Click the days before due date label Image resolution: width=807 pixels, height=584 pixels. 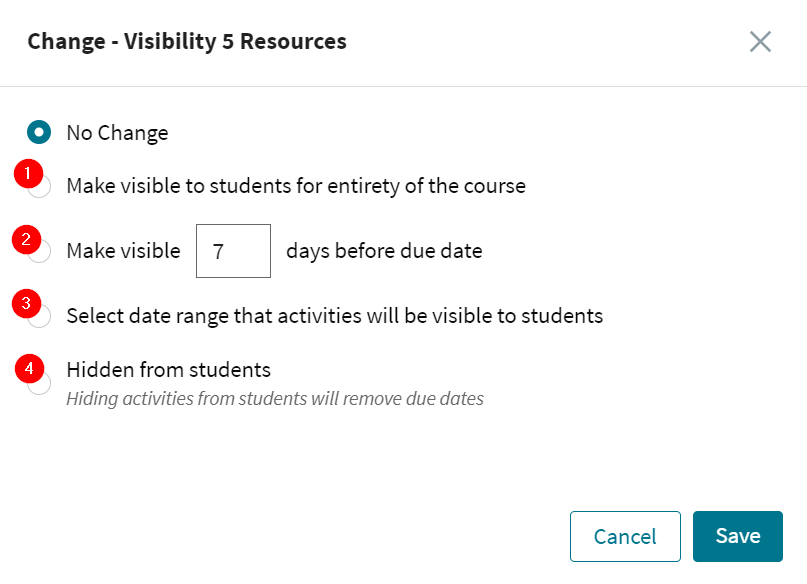[x=383, y=250]
